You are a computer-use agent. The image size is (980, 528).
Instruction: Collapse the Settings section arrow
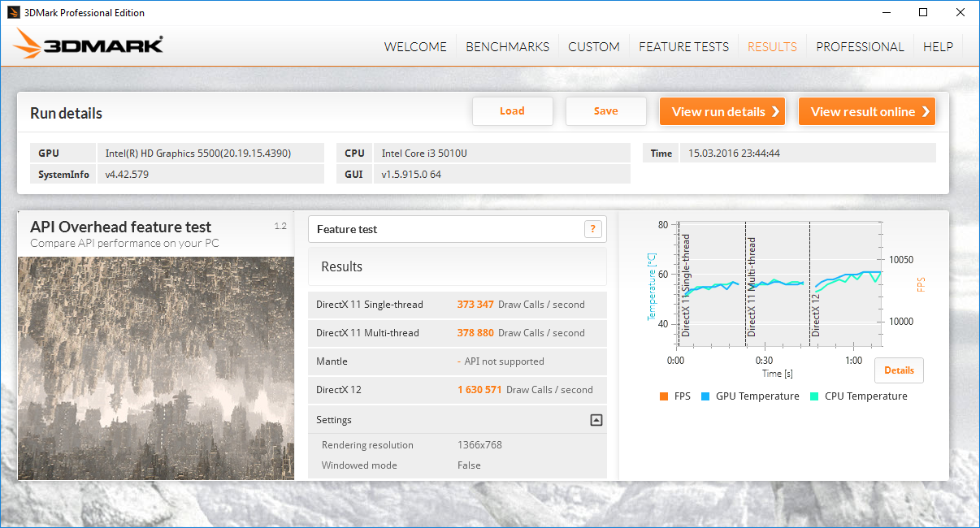click(x=596, y=420)
